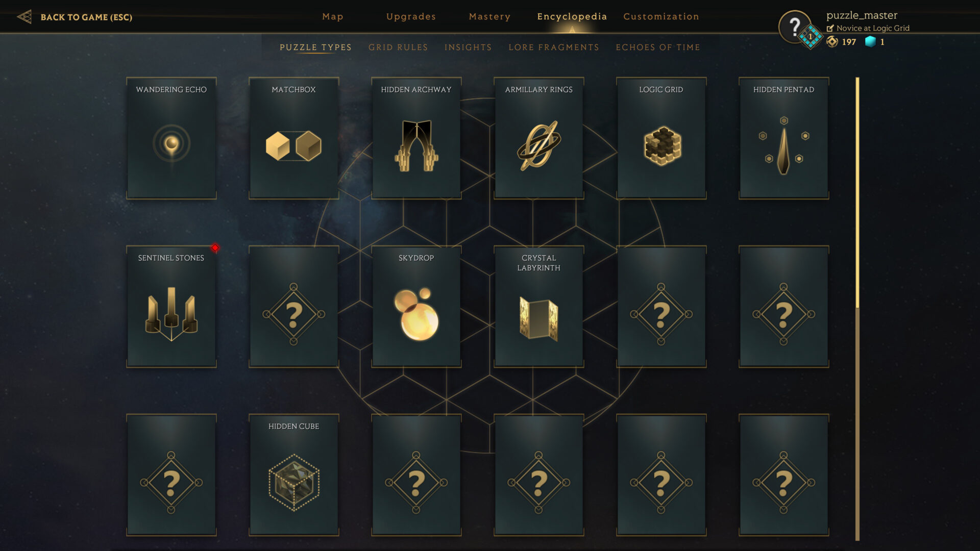
Task: Open the Hidden Archway entry
Action: point(416,138)
